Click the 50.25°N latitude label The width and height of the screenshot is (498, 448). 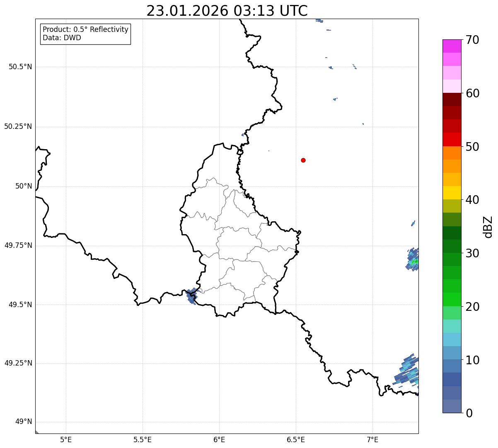point(18,126)
